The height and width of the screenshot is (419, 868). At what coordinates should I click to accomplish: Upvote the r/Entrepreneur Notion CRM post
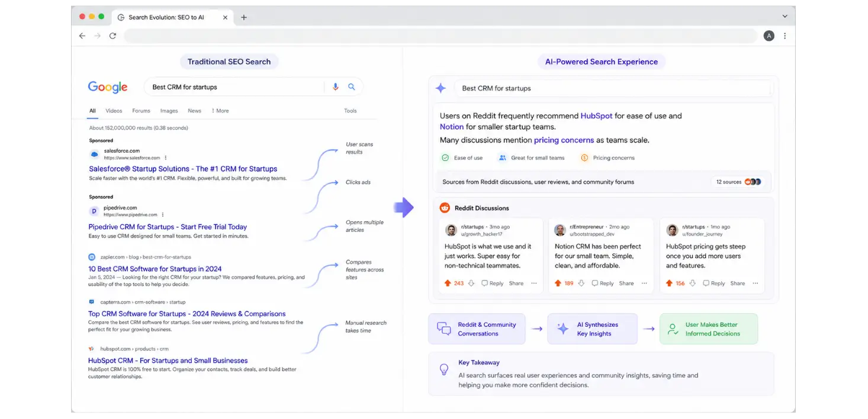tap(558, 283)
